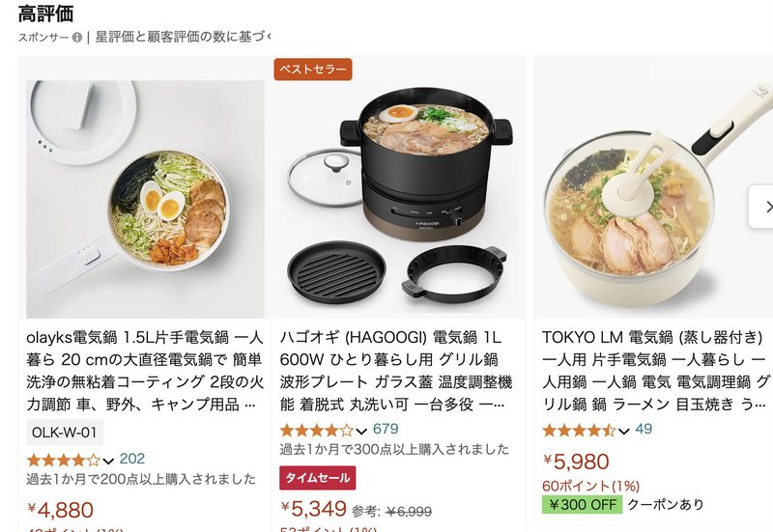
Task: Click TOKYO LM pot star rating
Action: (x=579, y=431)
